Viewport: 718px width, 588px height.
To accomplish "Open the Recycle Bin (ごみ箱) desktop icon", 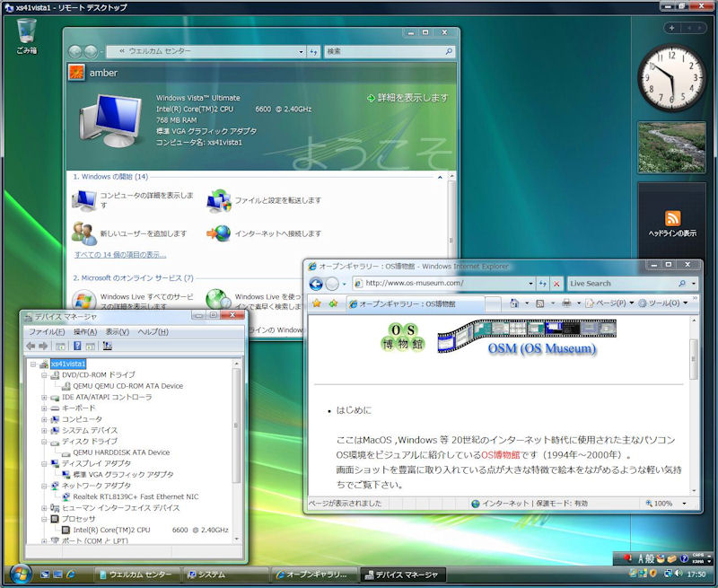I will [x=27, y=36].
